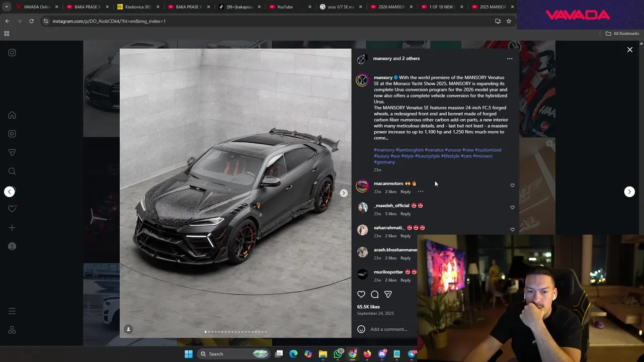Open Windows taskbar Search box
The width and height of the screenshot is (644, 362).
coord(233,354)
